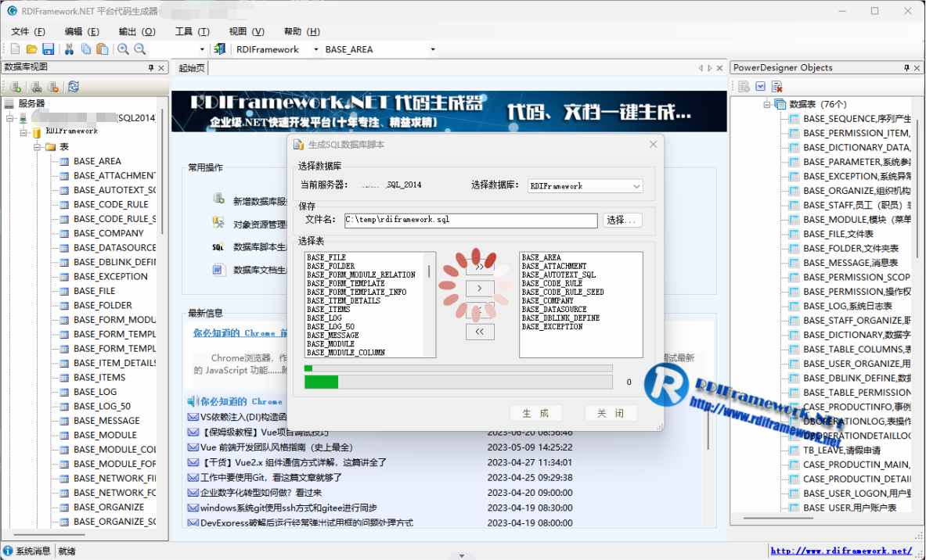This screenshot has height=560, width=926.
Task: Collapse the 表 folder in database tree
Action: 37,147
